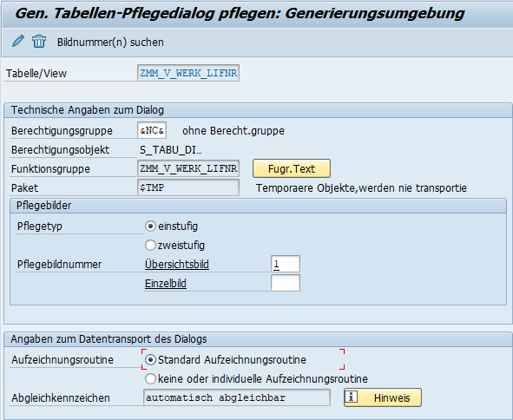Click Technische Angaben zum Dialog header
The width and height of the screenshot is (513, 420).
click(258, 110)
